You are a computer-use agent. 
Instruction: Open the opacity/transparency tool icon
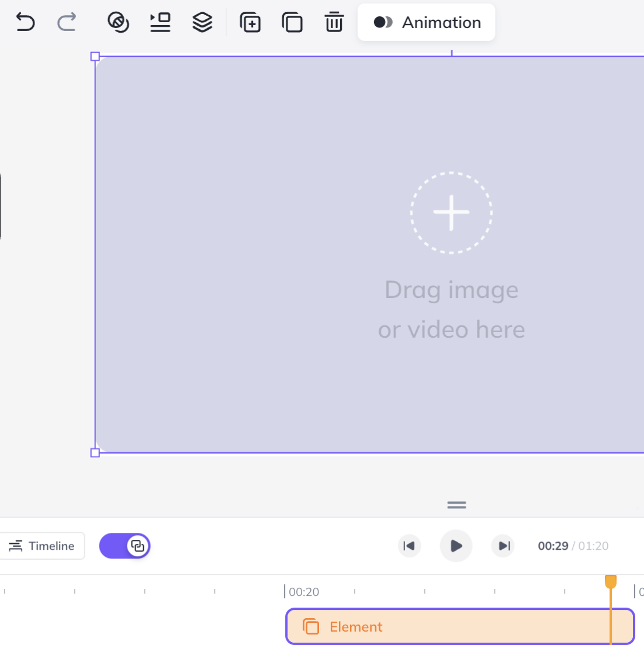pyautogui.click(x=119, y=22)
